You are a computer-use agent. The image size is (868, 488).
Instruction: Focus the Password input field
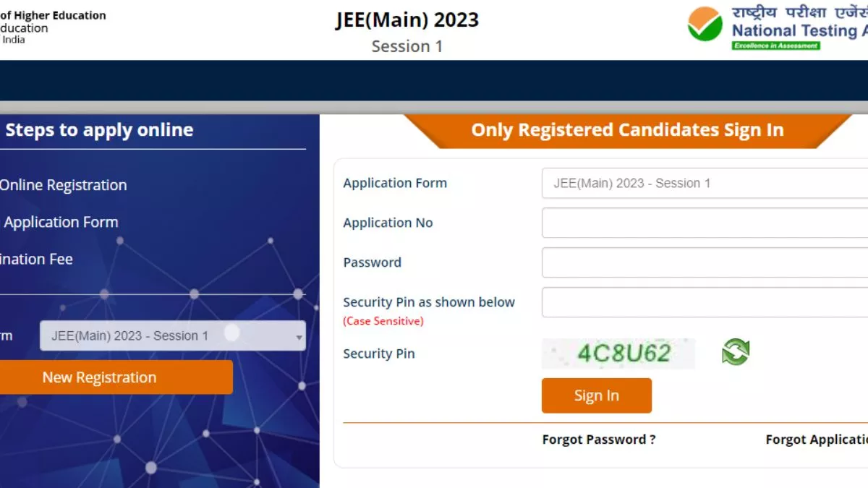[x=705, y=262]
